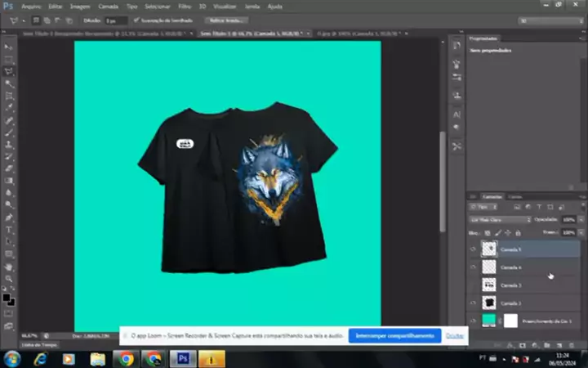Toggle visibility of the Camada 2 layer
This screenshot has height=368, width=588.
pyautogui.click(x=473, y=303)
